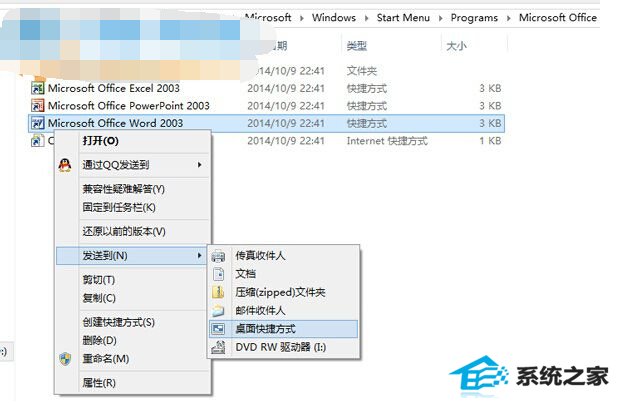Go to Windows in address breadcrumb
Screen dimensions: 617x403
[334, 18]
